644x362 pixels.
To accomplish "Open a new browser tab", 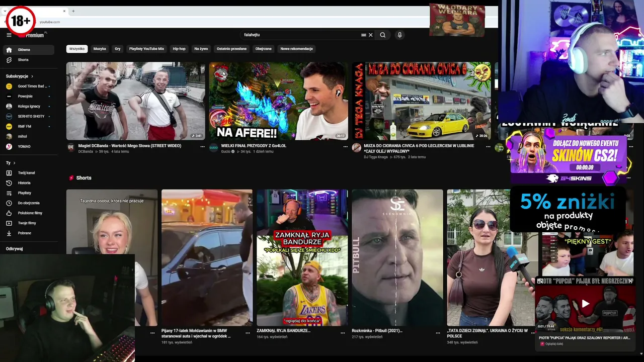I will [x=73, y=11].
